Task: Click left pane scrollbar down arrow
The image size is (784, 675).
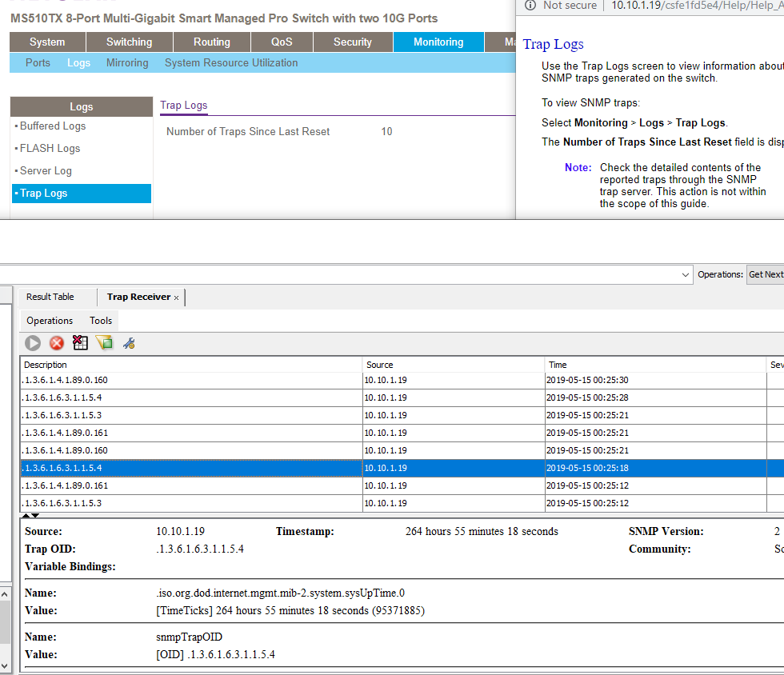Action: coord(5,665)
